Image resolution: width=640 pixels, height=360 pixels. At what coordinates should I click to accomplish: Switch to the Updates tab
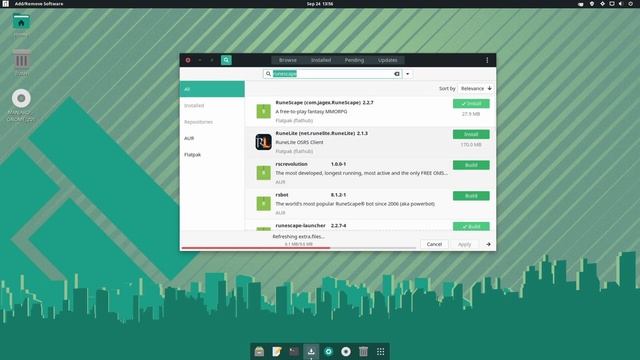pos(387,60)
